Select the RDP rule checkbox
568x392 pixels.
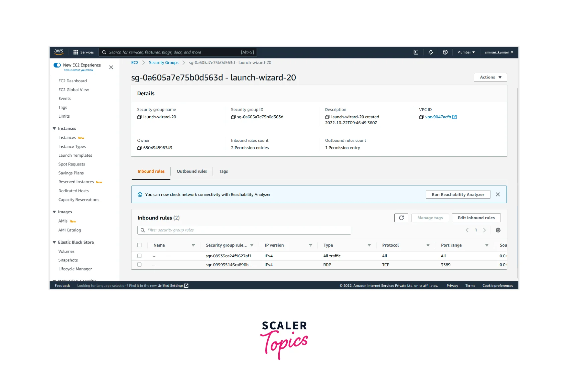(x=139, y=265)
